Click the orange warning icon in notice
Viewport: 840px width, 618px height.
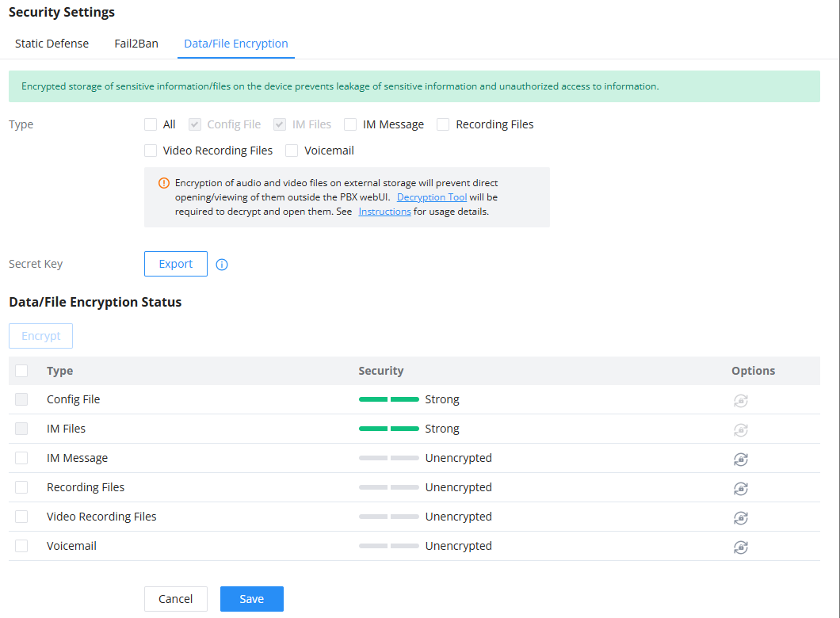pyautogui.click(x=164, y=183)
